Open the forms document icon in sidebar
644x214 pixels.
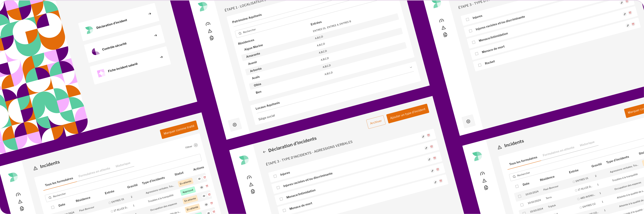pyautogui.click(x=212, y=38)
